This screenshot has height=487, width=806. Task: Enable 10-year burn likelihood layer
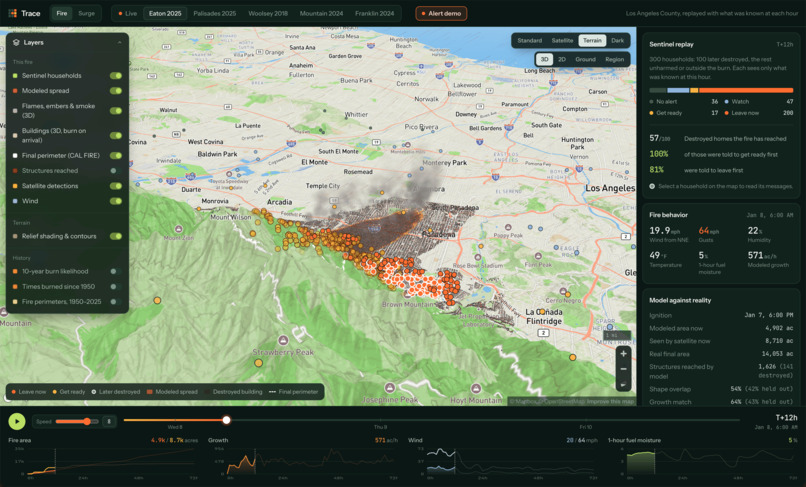point(116,271)
